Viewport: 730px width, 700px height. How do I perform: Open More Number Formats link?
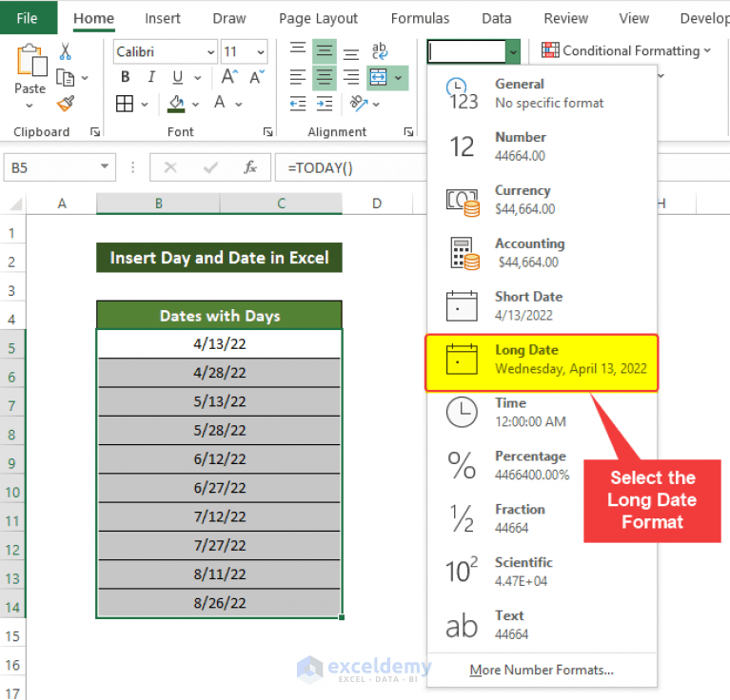tap(542, 670)
